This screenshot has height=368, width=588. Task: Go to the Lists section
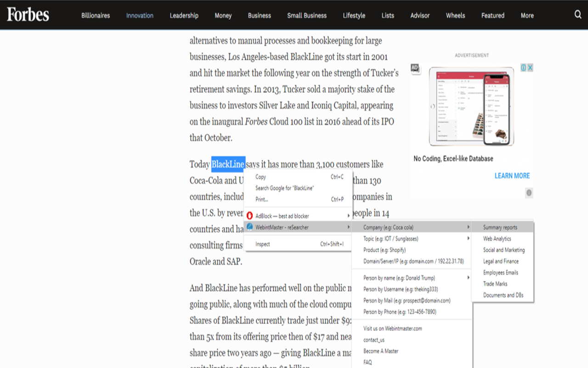point(388,15)
